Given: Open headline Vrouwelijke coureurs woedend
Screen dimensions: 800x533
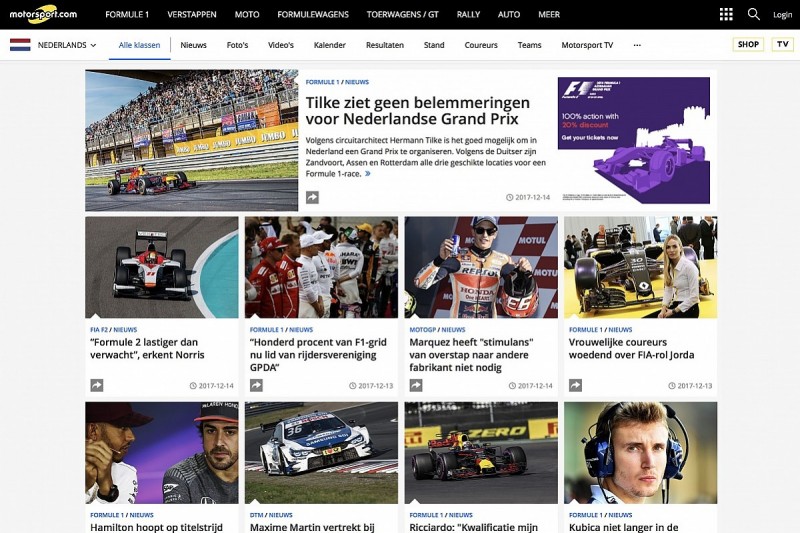Looking at the screenshot, I should pos(631,348).
